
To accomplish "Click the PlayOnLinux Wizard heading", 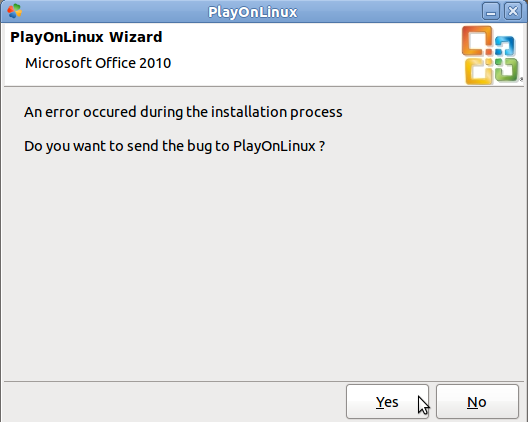I will [86, 37].
